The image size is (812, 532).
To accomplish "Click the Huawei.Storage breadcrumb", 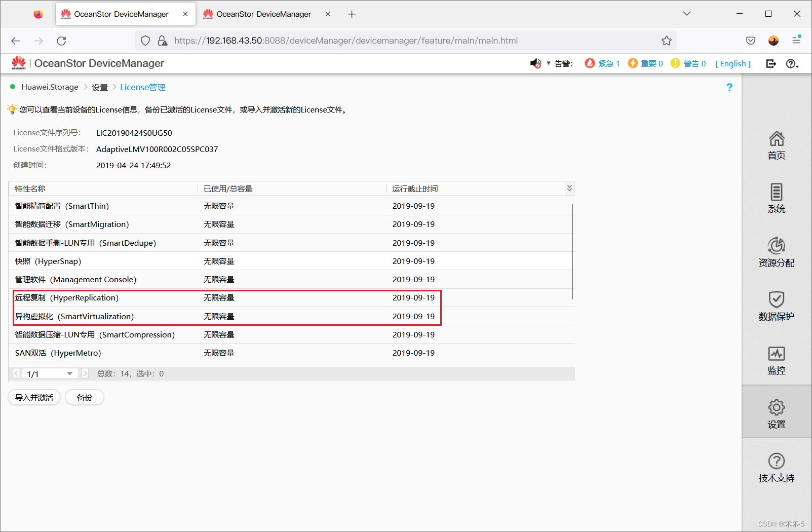I will pyautogui.click(x=50, y=87).
